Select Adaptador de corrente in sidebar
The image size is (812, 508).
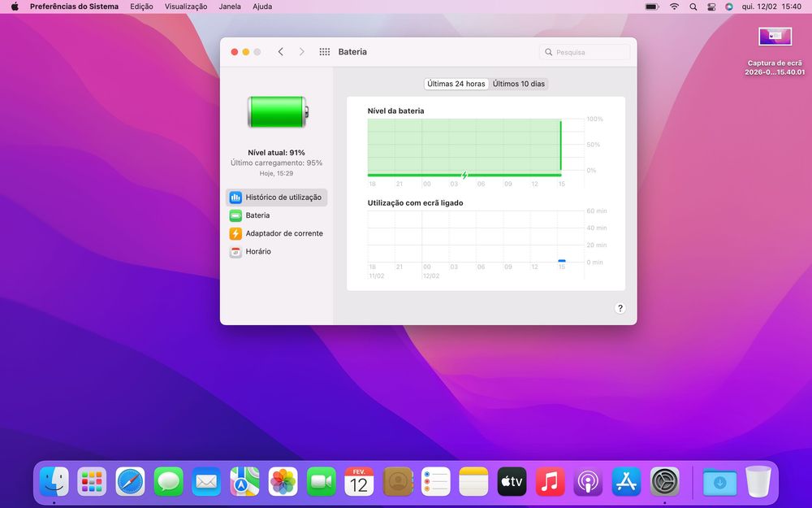[x=277, y=234]
